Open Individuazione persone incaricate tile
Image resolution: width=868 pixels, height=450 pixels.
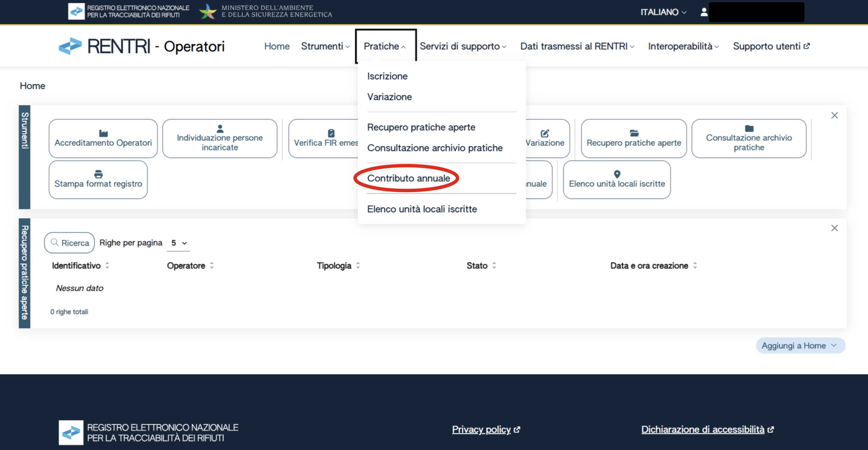coord(220,138)
